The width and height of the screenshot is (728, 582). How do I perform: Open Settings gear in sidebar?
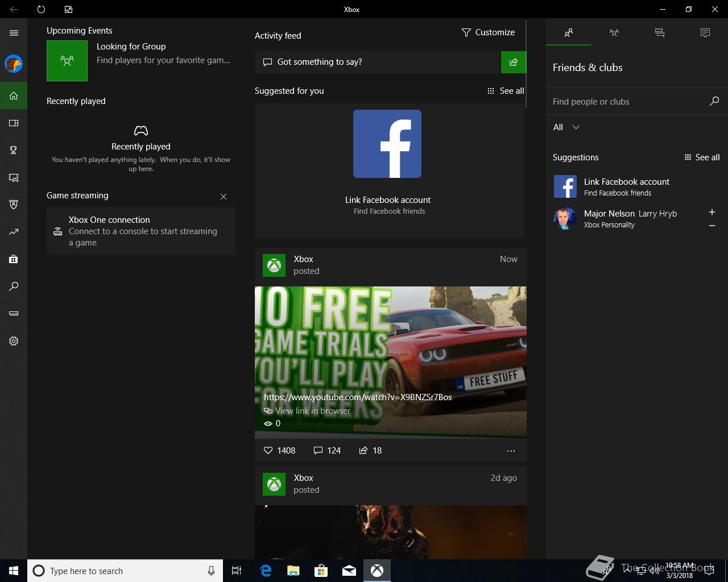(14, 341)
